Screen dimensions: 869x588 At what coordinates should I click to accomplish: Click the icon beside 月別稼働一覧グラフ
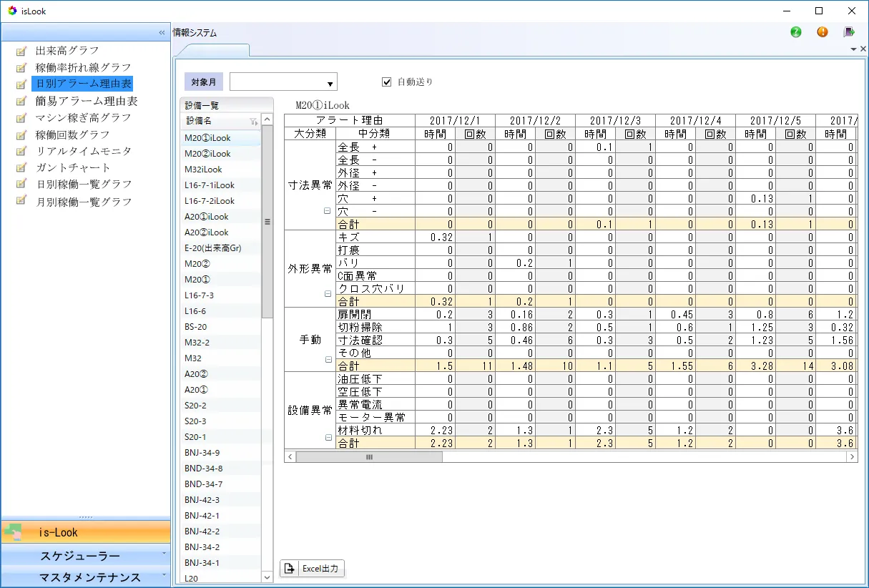point(21,202)
